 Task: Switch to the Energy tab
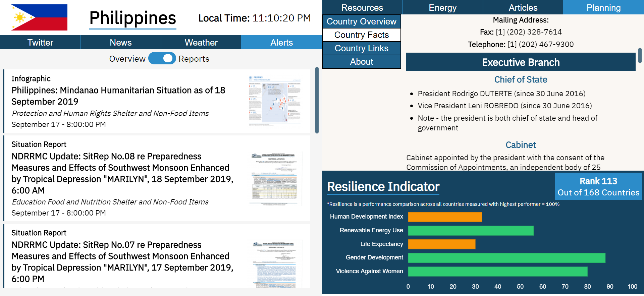[x=442, y=7]
